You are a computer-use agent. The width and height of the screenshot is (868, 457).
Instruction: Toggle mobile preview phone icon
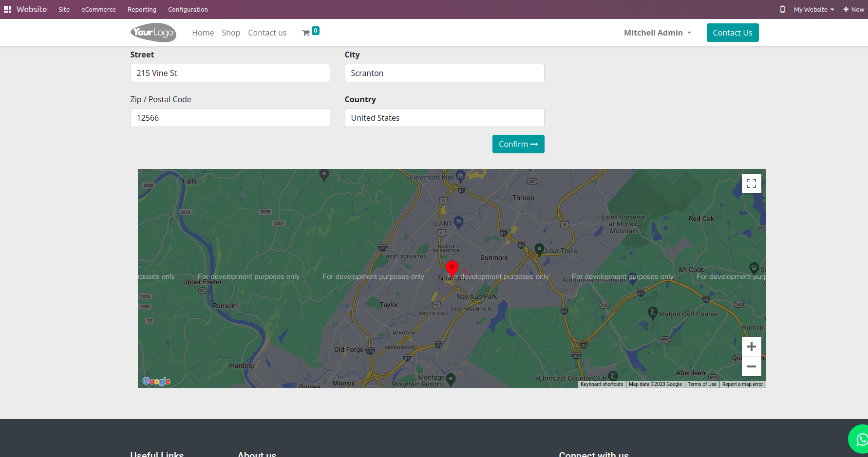tap(782, 9)
